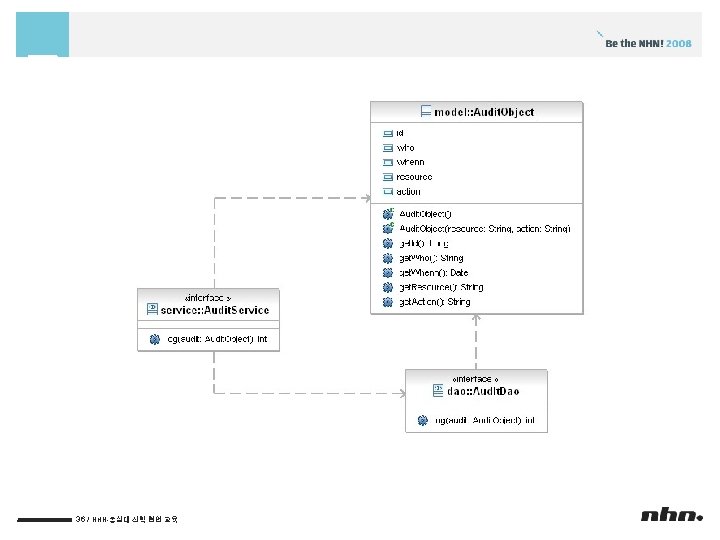Click the method icon beside getId(): Long
Image resolution: width=720 pixels, height=540 pixels.
tap(388, 243)
